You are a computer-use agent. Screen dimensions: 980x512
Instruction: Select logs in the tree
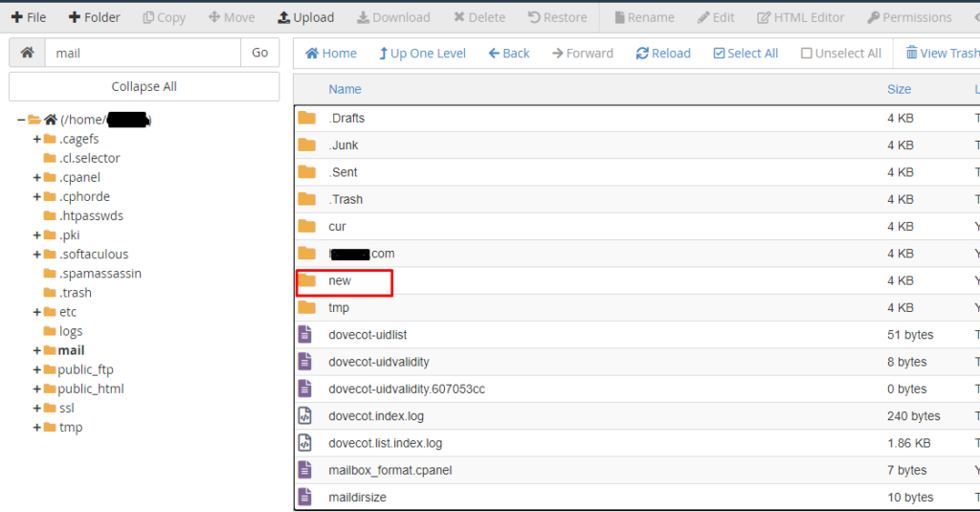pyautogui.click(x=71, y=331)
